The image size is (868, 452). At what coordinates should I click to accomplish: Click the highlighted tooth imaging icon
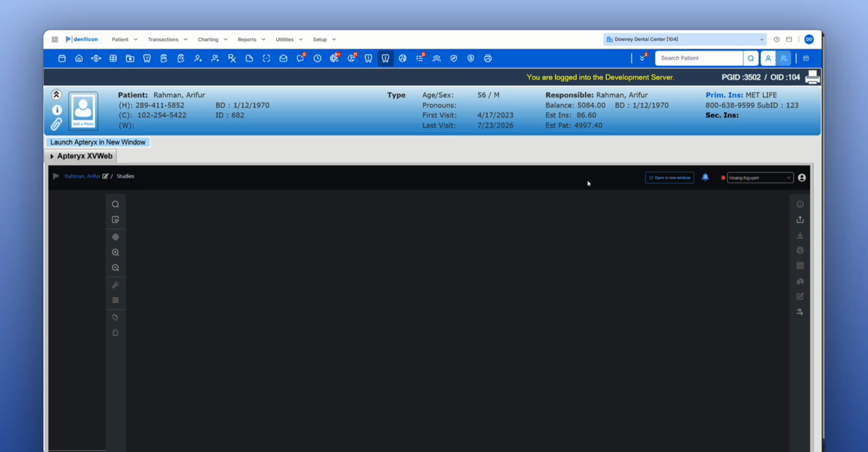point(386,58)
